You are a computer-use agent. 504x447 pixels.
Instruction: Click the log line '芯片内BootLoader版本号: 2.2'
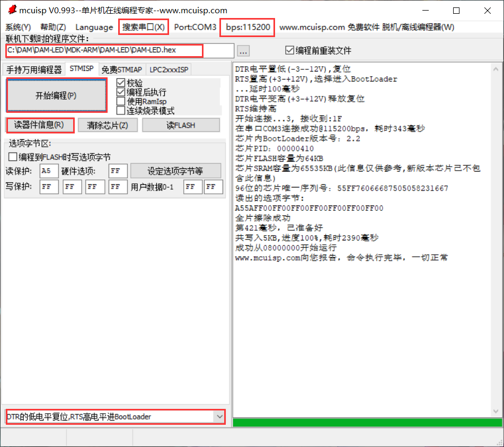pyautogui.click(x=297, y=138)
